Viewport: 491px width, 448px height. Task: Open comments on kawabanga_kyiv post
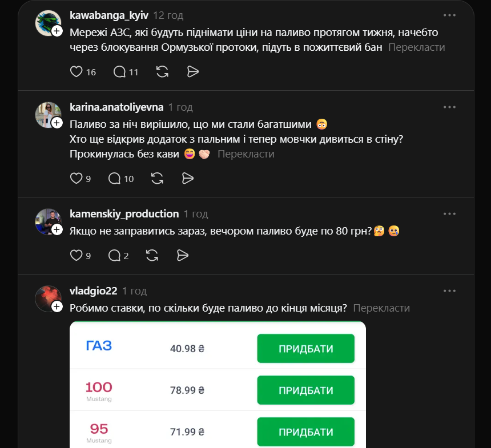(x=119, y=72)
